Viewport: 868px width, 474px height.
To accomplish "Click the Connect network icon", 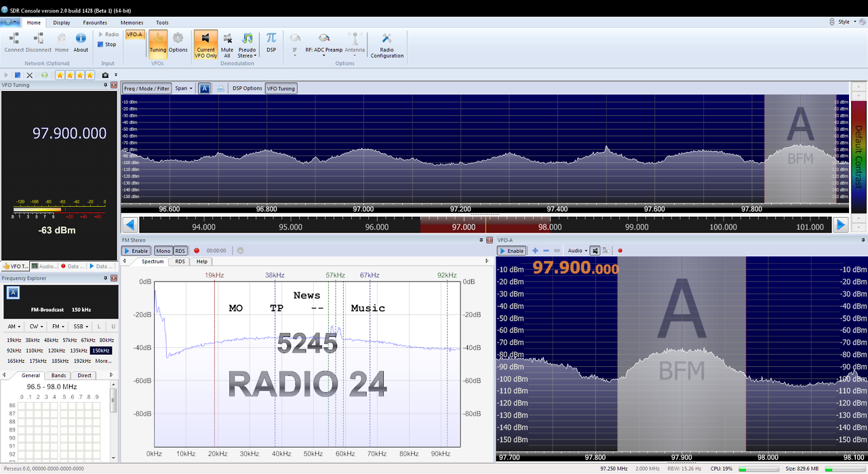I will pos(14,42).
